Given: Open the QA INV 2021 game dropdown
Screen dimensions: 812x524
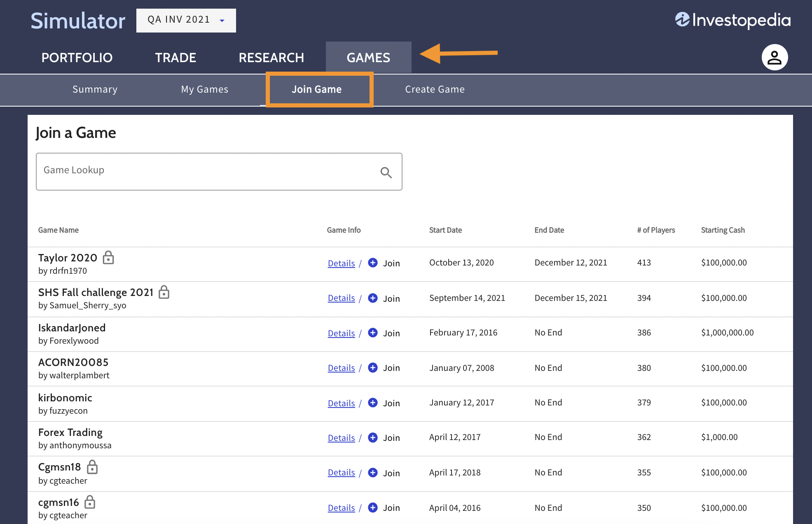Looking at the screenshot, I should [186, 20].
